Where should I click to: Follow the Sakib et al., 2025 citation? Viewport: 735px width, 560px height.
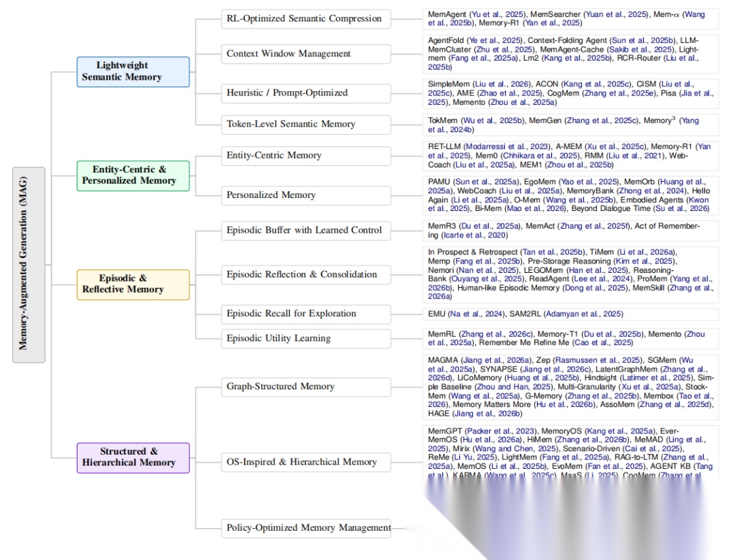(x=641, y=50)
